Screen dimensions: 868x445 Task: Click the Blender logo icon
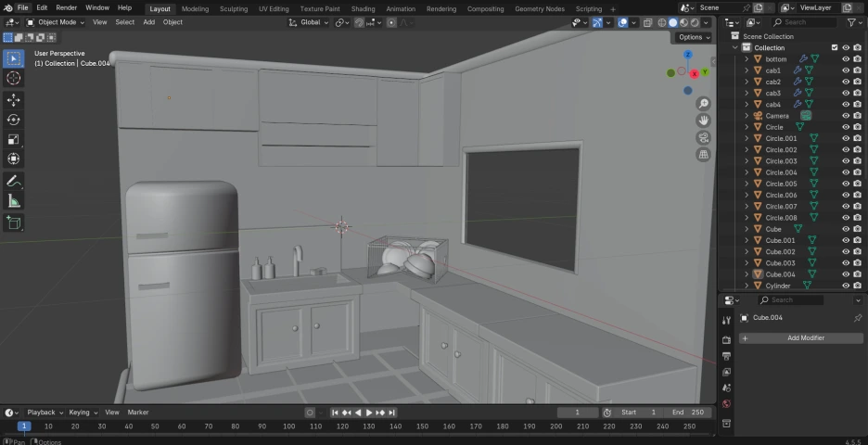point(7,7)
